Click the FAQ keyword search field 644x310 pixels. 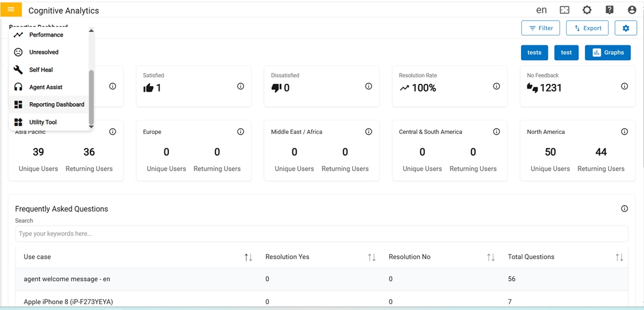(x=321, y=234)
